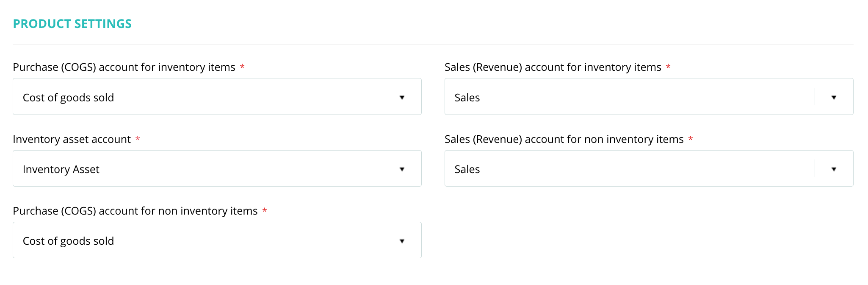Screen dimensions: 868x285
Task: Click arrow icon for Sales non inventory items
Action: click(x=834, y=169)
